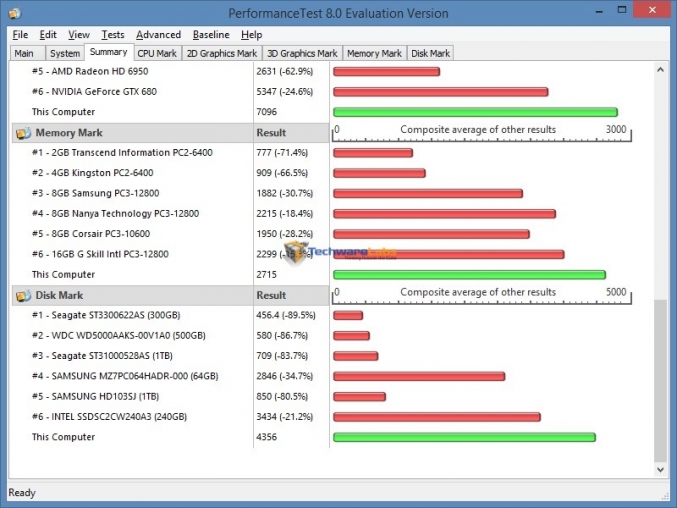Click the Disk Mark composite average scale
This screenshot has height=508, width=677.
[481, 295]
